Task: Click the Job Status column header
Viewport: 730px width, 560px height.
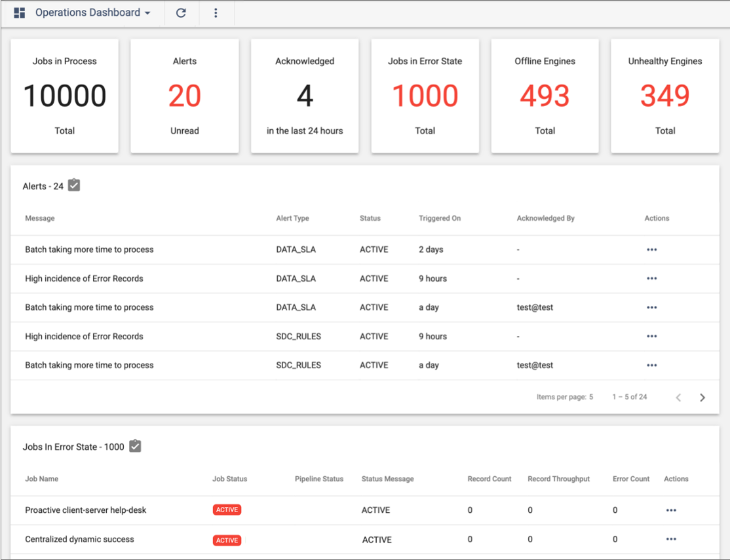Action: [229, 479]
